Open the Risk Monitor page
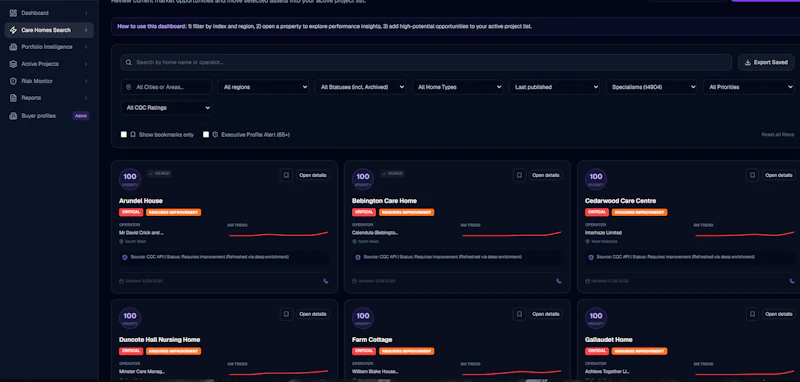This screenshot has height=382, width=800. pos(49,81)
